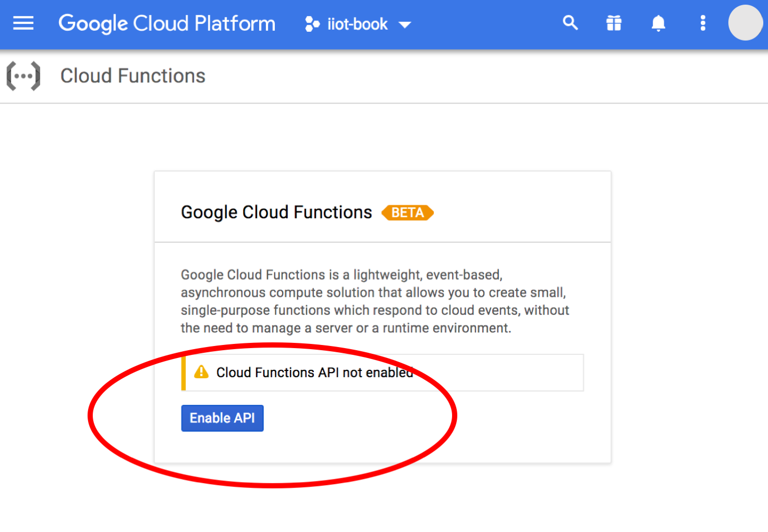Viewport: 768px width, 532px height.
Task: Click the 'Cloud Functions API not enabled' message
Action: point(314,373)
